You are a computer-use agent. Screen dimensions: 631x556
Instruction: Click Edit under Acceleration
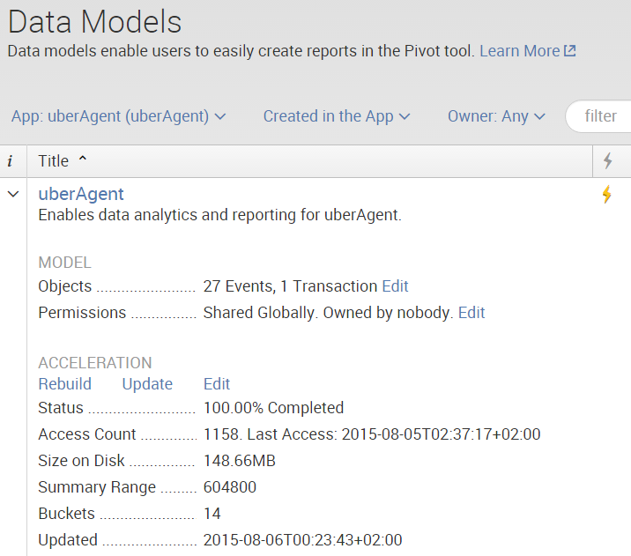point(217,384)
